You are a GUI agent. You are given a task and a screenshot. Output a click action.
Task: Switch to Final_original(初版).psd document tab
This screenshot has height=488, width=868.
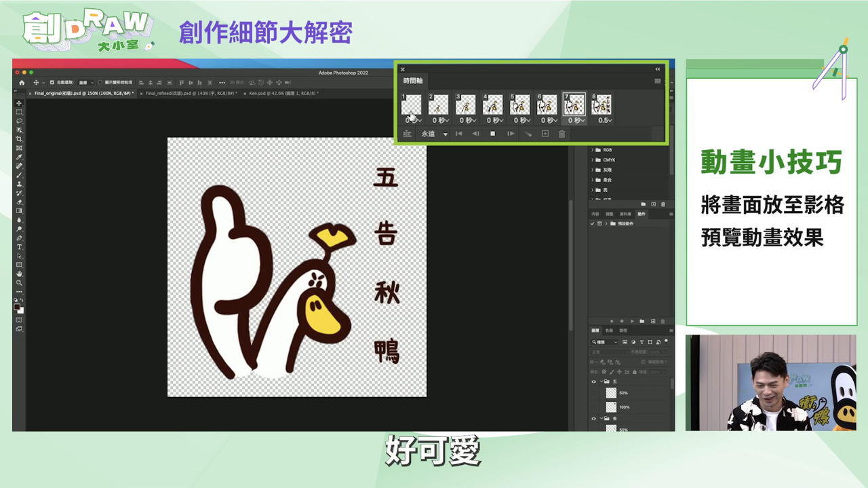[x=83, y=93]
